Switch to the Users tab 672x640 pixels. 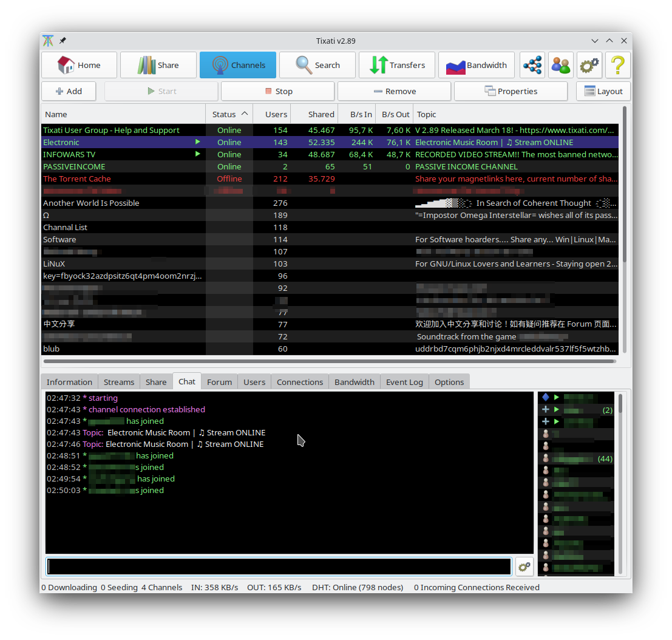(254, 382)
